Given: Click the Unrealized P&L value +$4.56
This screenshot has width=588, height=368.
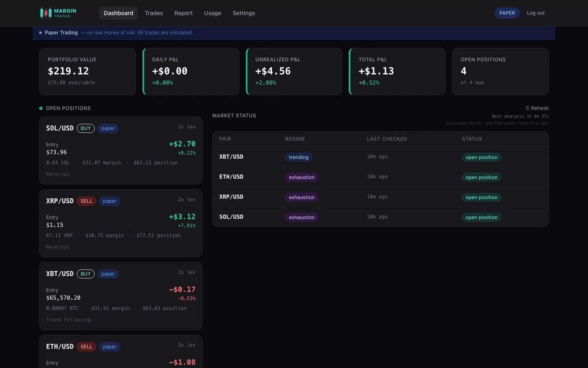Looking at the screenshot, I should (x=273, y=71).
